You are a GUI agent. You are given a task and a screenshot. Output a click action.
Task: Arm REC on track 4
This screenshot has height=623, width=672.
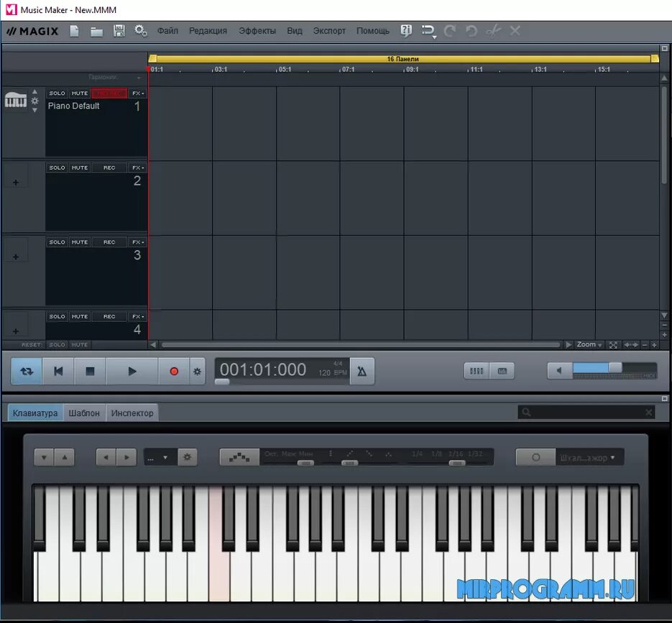click(109, 317)
